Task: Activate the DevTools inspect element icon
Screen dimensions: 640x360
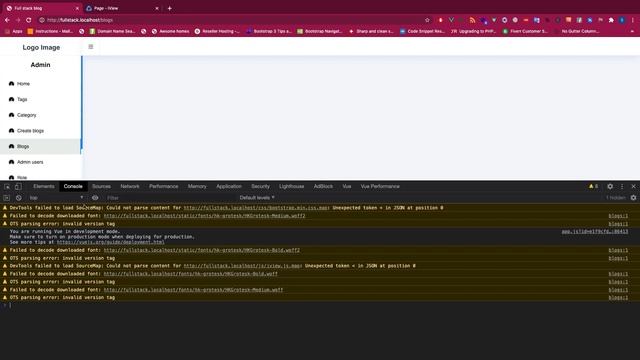Action: click(7, 186)
